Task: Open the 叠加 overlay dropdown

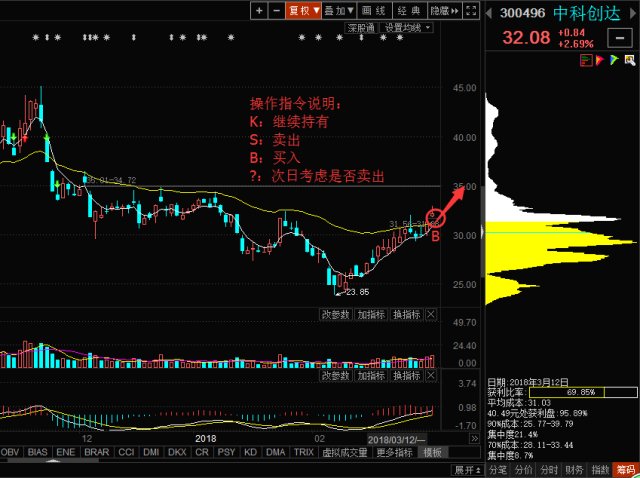Action: pos(339,10)
